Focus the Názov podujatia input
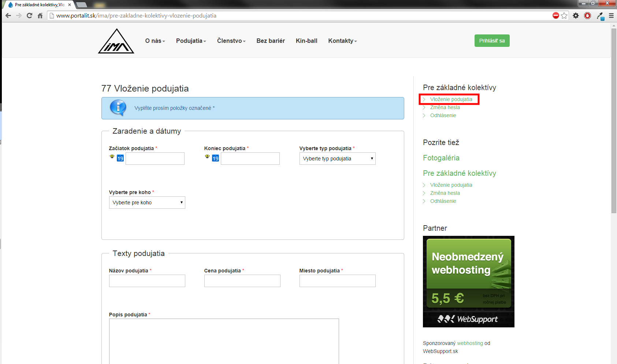The width and height of the screenshot is (617, 364). [147, 281]
